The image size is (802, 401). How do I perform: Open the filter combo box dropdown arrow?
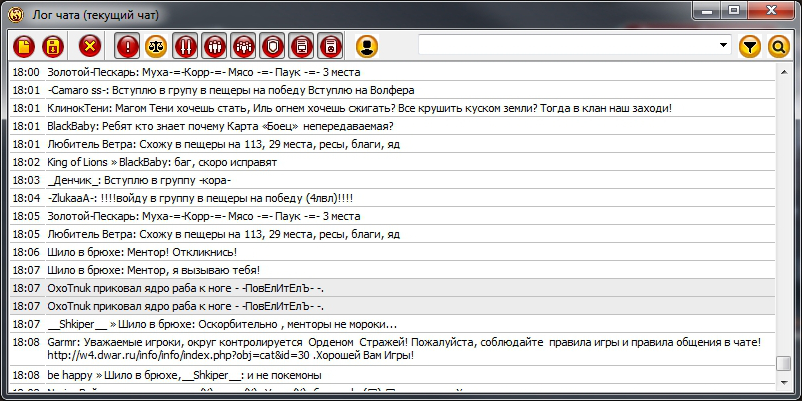[724, 46]
